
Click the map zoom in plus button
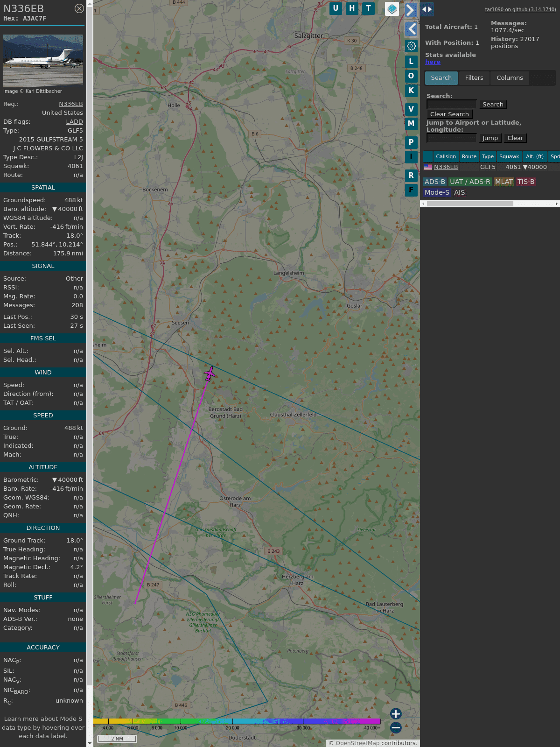(396, 714)
